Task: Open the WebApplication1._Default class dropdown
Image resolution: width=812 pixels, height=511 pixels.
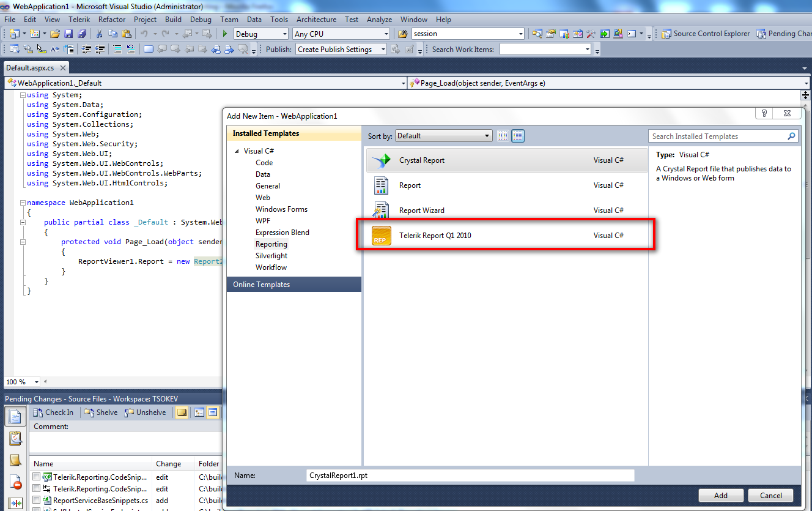Action: coord(404,83)
